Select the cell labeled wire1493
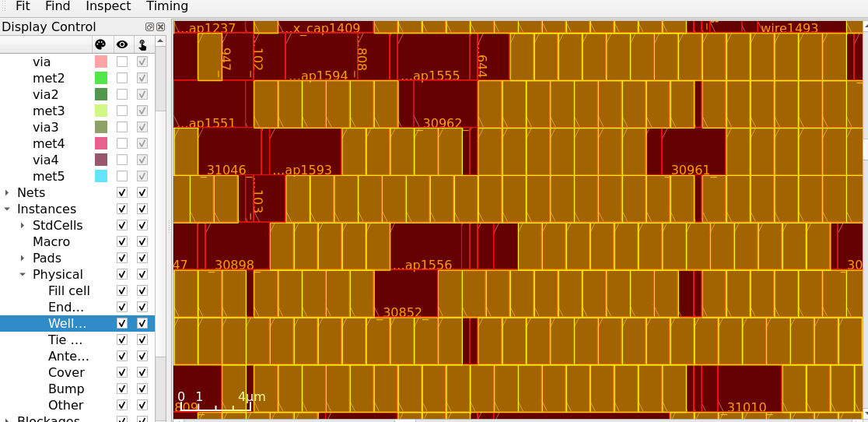Image resolution: width=868 pixels, height=422 pixels. (x=802, y=27)
